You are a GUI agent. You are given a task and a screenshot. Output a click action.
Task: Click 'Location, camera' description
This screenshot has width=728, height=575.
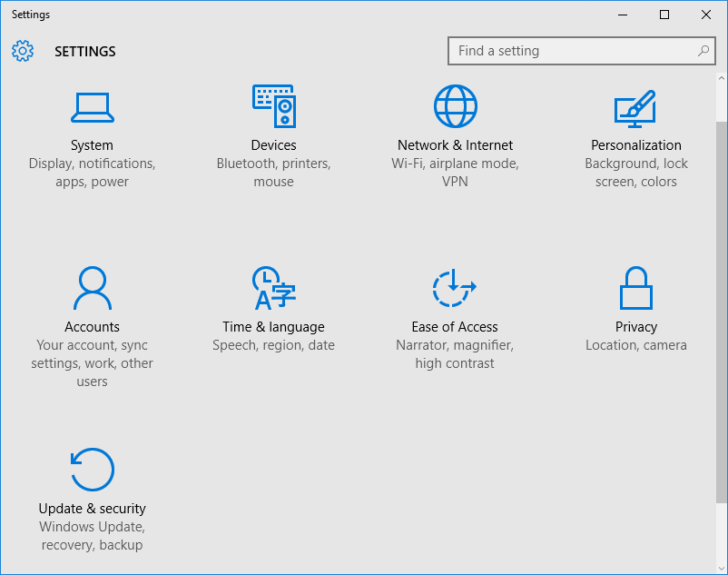point(636,345)
